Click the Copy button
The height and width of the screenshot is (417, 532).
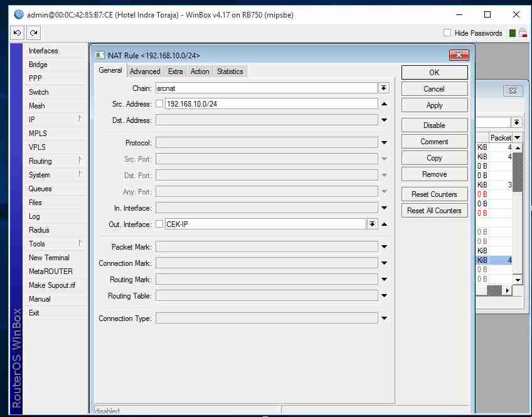point(434,158)
